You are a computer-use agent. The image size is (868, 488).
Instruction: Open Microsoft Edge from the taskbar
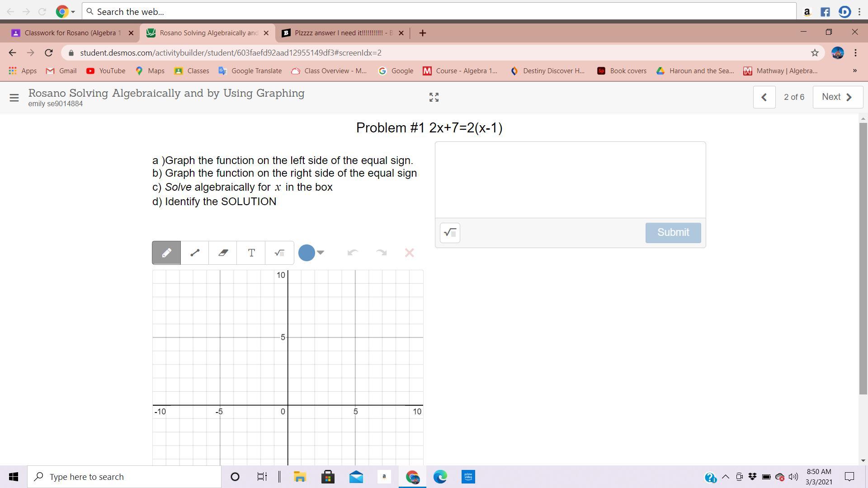tap(440, 477)
